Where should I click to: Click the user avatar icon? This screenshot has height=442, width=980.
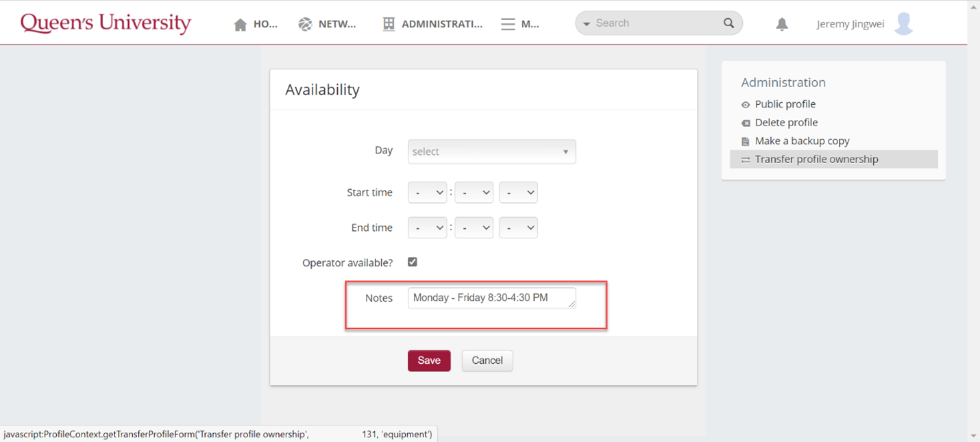(x=904, y=24)
